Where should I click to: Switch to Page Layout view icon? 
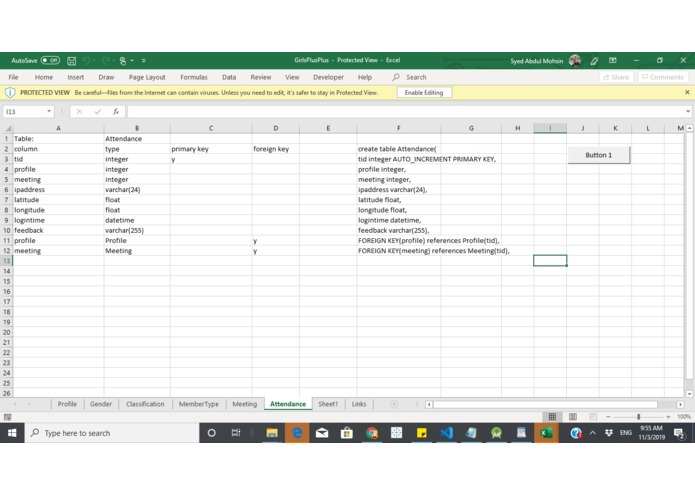point(573,416)
